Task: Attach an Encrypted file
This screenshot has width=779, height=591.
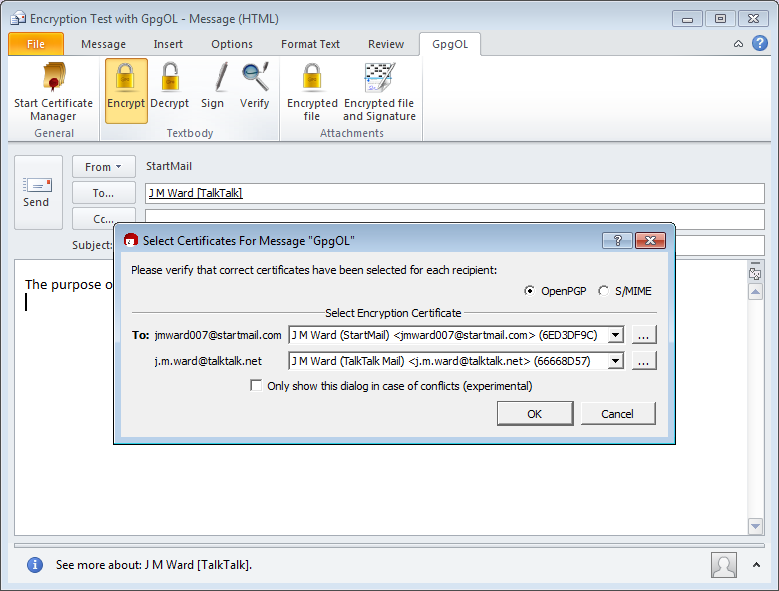Action: coord(312,92)
